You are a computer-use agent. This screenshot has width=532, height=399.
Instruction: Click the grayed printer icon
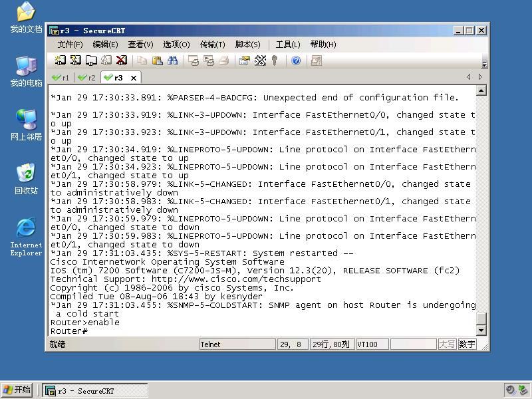coord(224,61)
